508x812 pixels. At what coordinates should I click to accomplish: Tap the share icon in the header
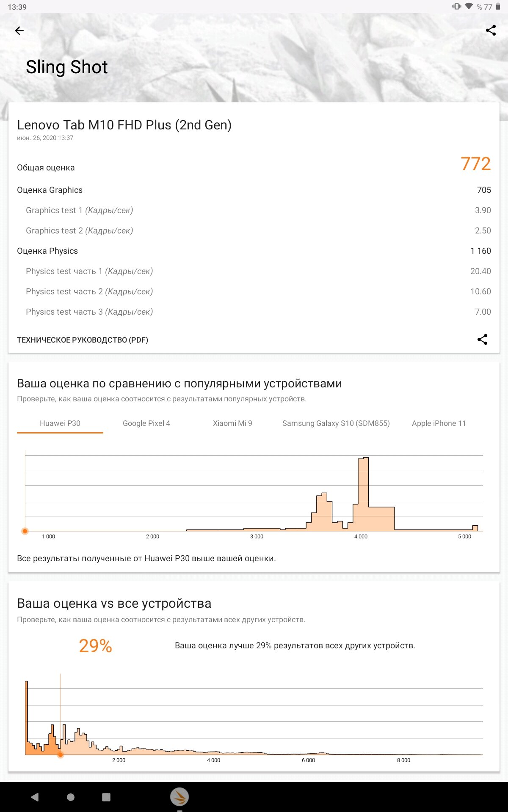coord(491,30)
